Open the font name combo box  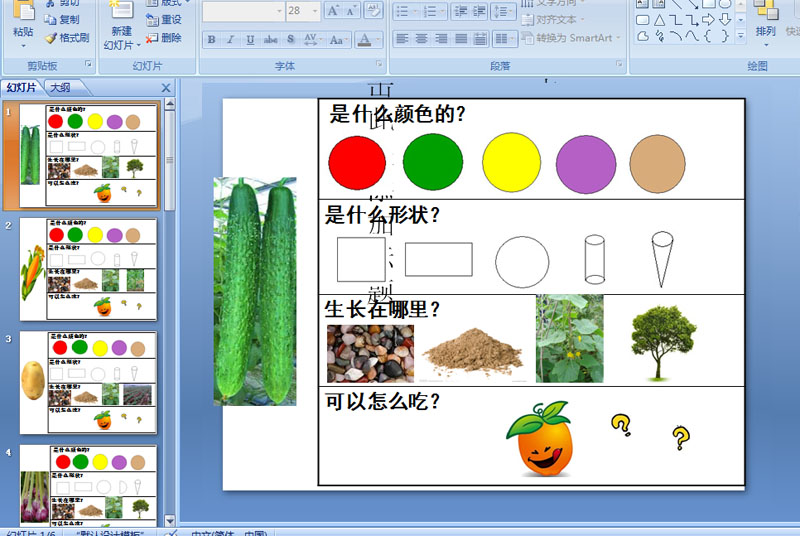(x=243, y=11)
